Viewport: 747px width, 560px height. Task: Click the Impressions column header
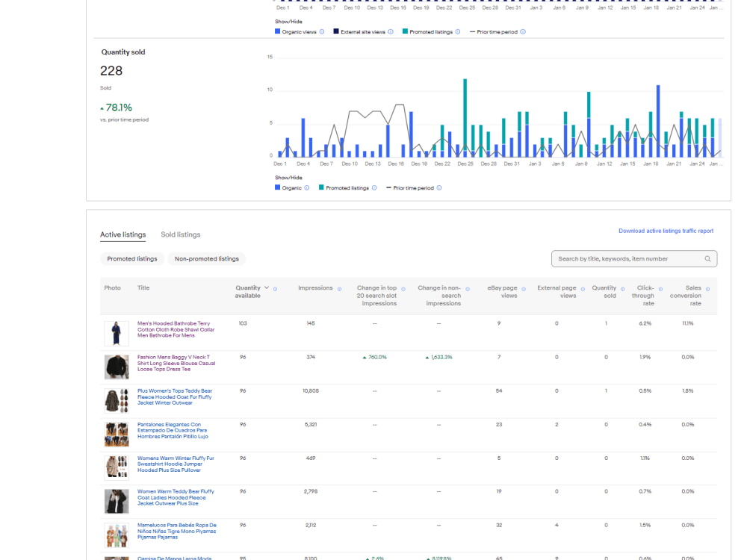click(315, 288)
